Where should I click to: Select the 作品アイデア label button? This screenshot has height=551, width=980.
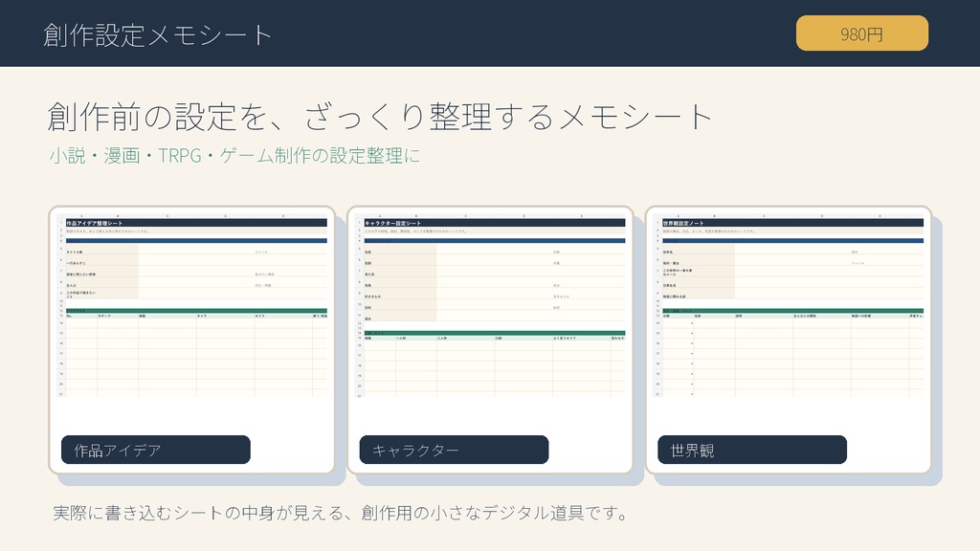coord(156,450)
